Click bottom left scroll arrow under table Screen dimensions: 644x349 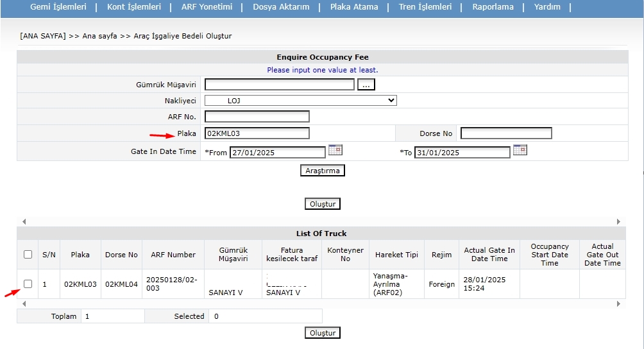click(24, 303)
